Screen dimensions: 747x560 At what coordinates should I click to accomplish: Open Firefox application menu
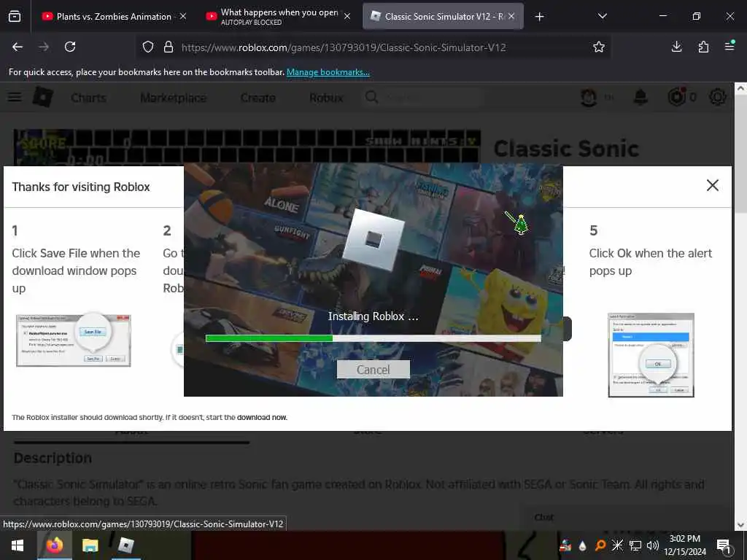pyautogui.click(x=729, y=46)
